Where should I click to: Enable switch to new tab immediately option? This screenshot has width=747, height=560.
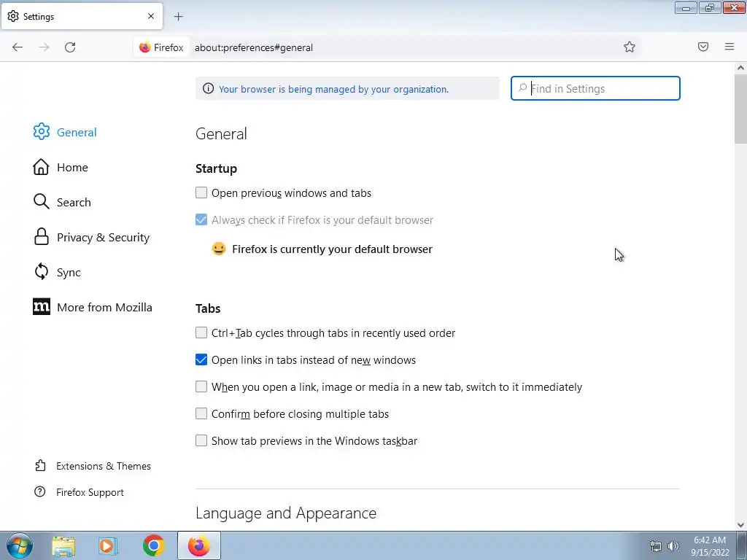[x=201, y=386]
